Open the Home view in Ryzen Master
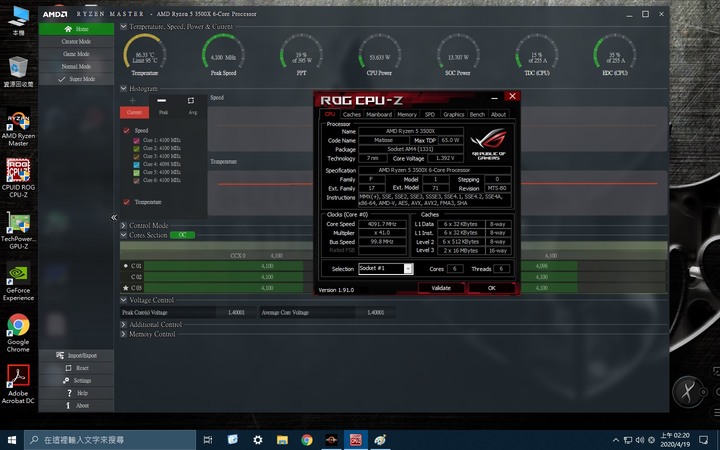This screenshot has height=450, width=720. click(76, 29)
